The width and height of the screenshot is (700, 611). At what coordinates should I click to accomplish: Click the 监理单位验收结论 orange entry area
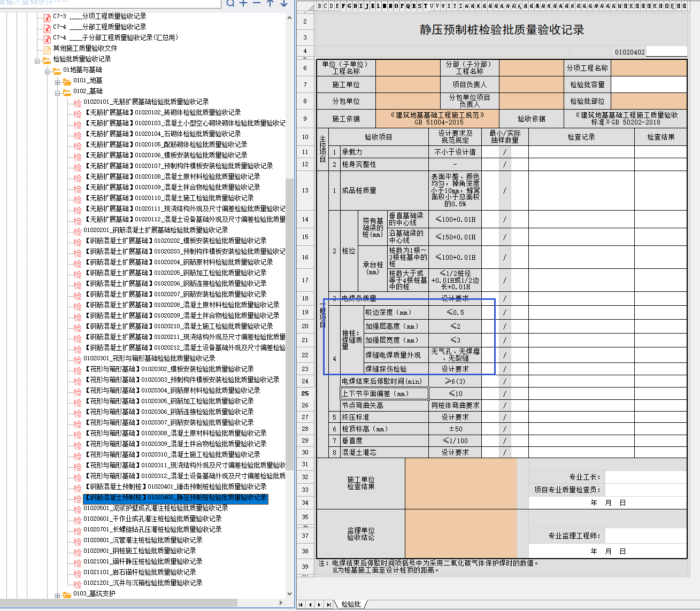click(461, 533)
